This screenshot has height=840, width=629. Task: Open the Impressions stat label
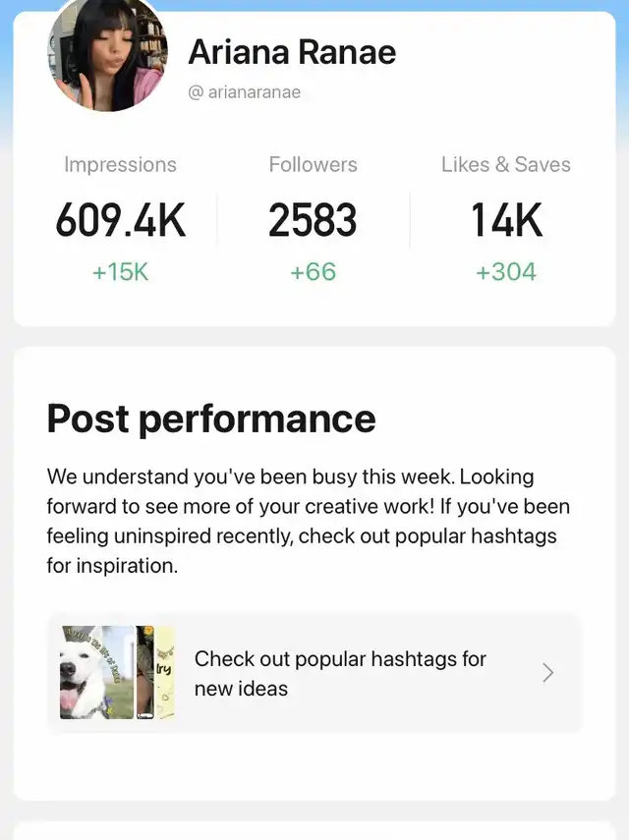click(120, 165)
